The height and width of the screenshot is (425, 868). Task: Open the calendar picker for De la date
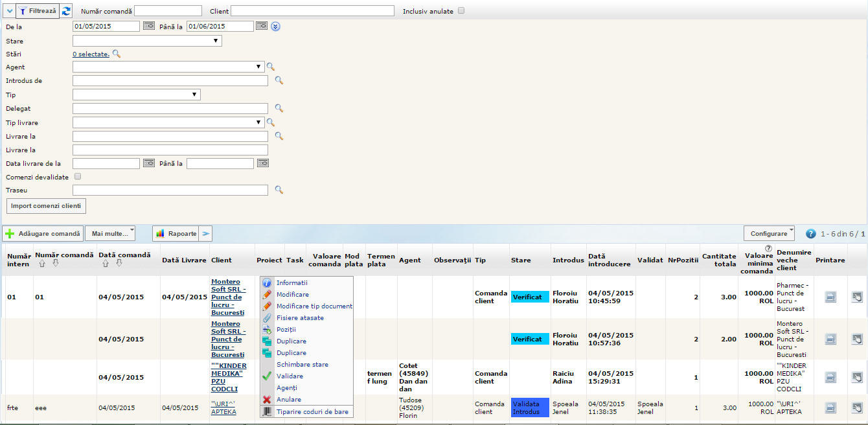coord(149,26)
